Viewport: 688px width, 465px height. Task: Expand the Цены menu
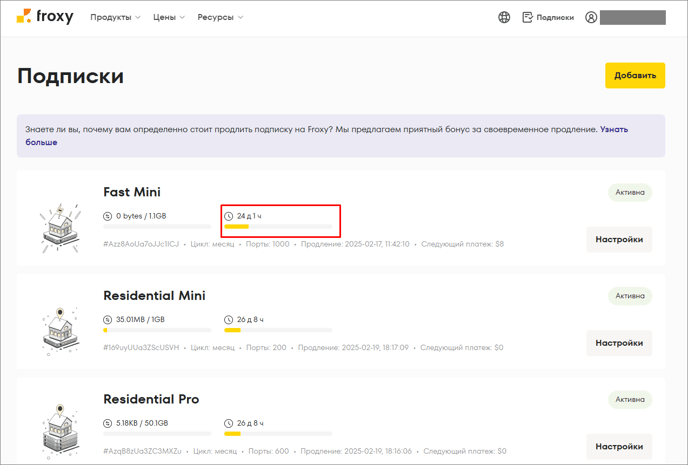click(169, 17)
